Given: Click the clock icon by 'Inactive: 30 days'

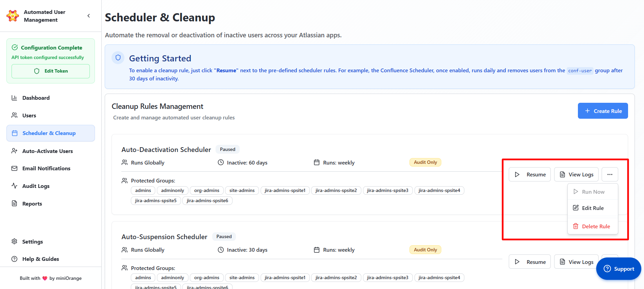Looking at the screenshot, I should pyautogui.click(x=221, y=250).
